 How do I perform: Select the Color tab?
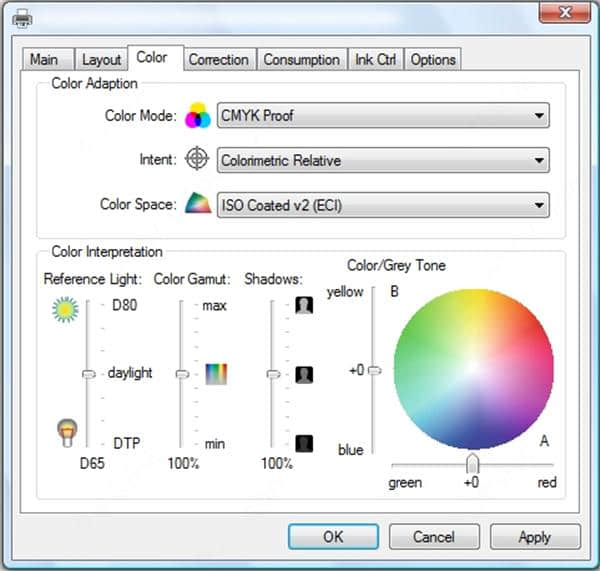tap(155, 58)
